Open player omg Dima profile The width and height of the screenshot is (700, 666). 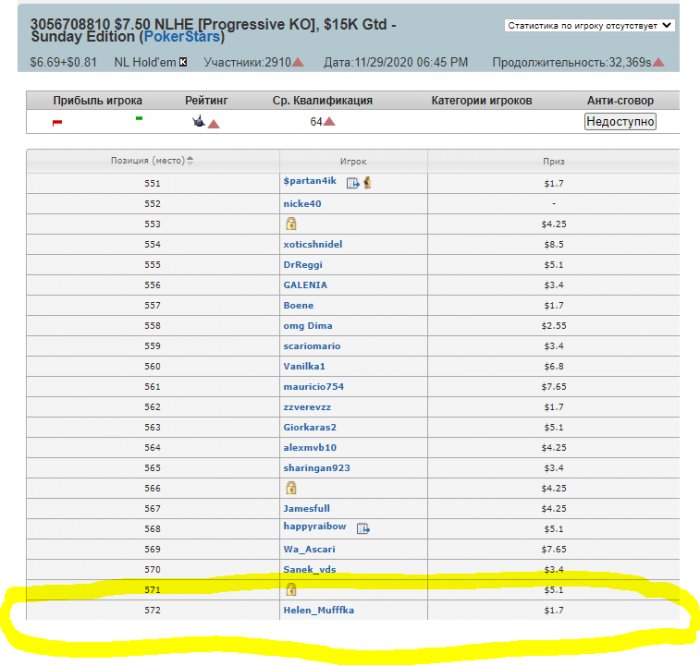coord(308,326)
